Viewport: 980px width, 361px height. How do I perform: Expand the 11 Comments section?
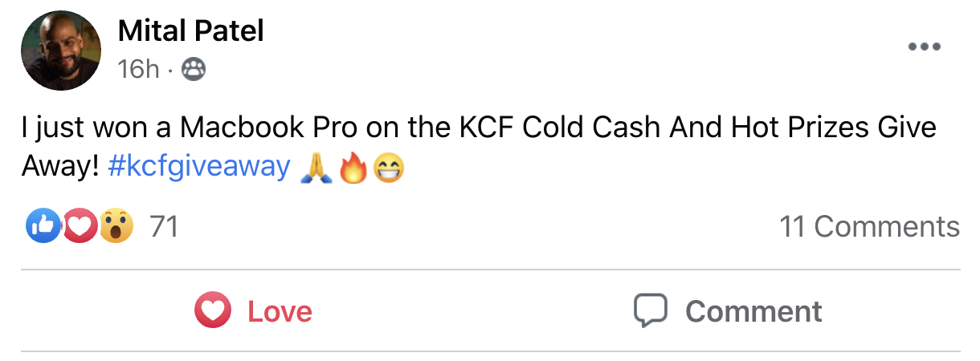tap(869, 227)
